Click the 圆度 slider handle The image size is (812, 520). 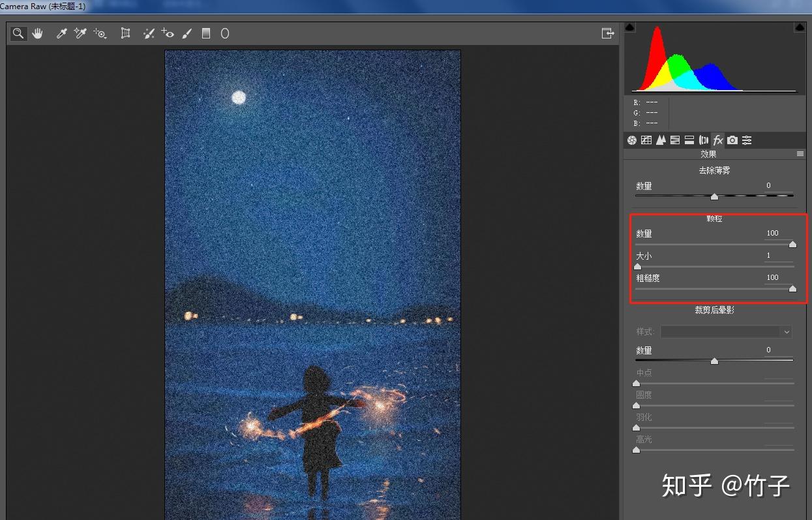(636, 405)
